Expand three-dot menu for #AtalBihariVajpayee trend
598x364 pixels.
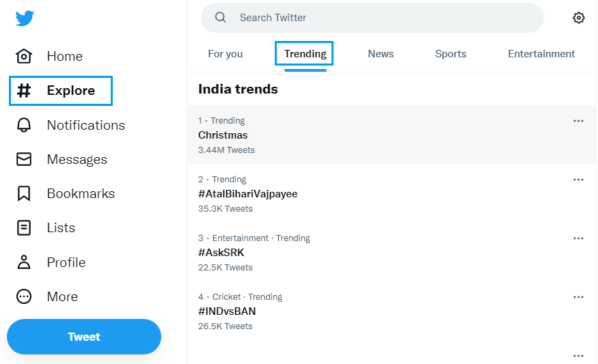pos(578,180)
